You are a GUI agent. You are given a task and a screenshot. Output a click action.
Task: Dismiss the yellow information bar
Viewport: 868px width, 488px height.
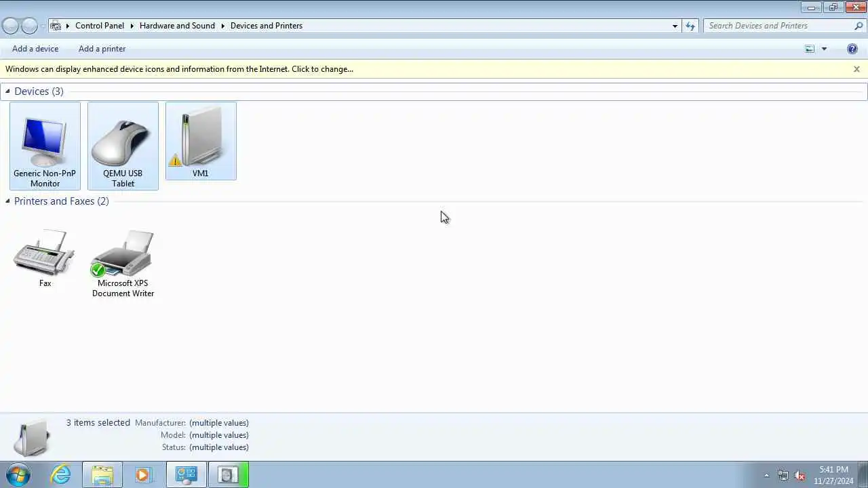coord(856,69)
